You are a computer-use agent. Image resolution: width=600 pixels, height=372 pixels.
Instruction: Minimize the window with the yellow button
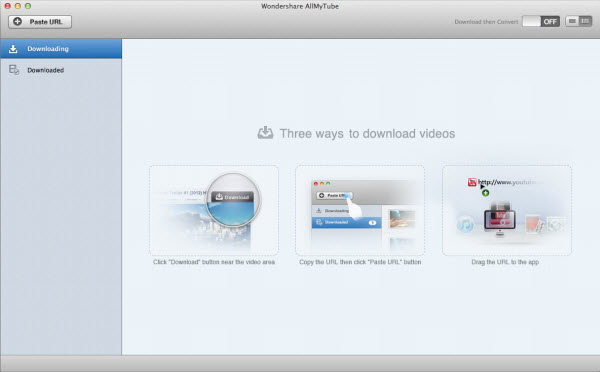pos(18,6)
